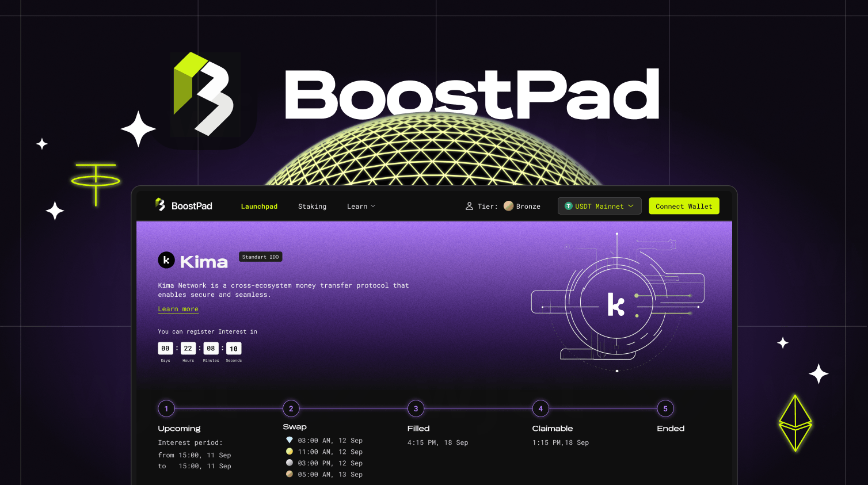The image size is (868, 485).
Task: Expand the USDT Mainnet network selector
Action: click(x=599, y=206)
